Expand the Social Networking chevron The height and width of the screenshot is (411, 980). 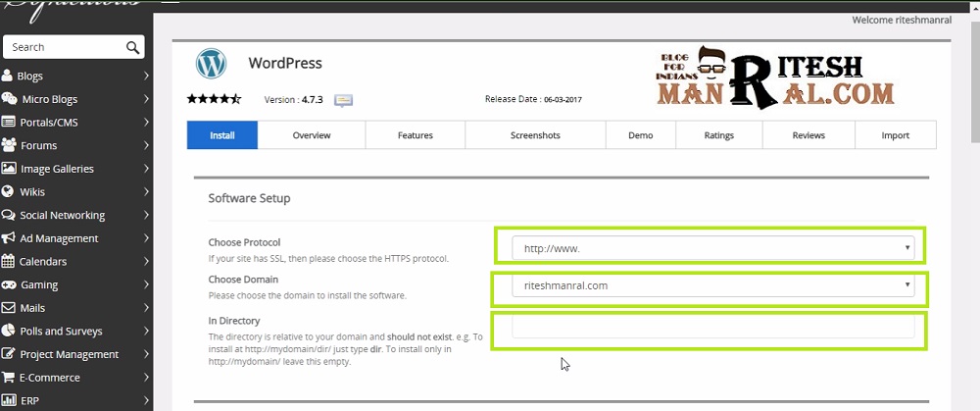[146, 215]
